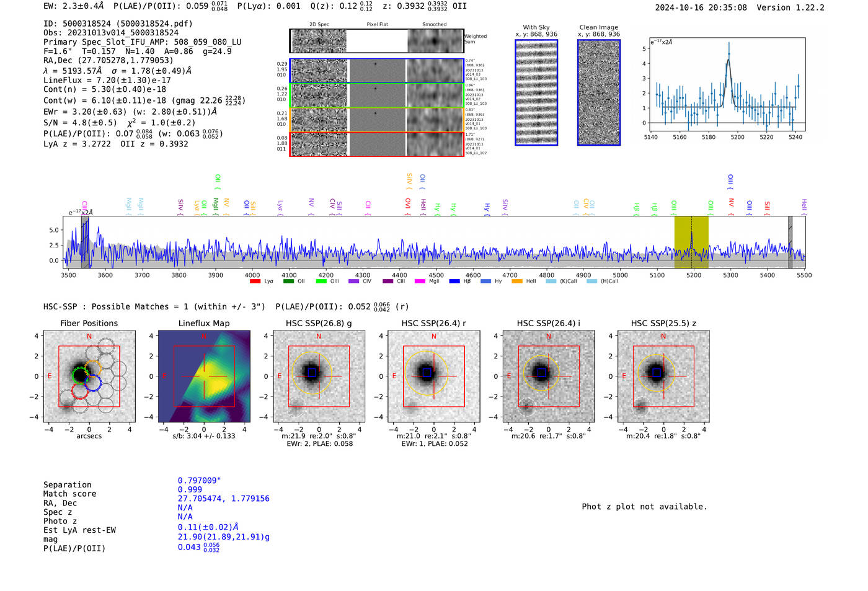Open the Clean Image cutout
The height and width of the screenshot is (591, 868).
(599, 92)
